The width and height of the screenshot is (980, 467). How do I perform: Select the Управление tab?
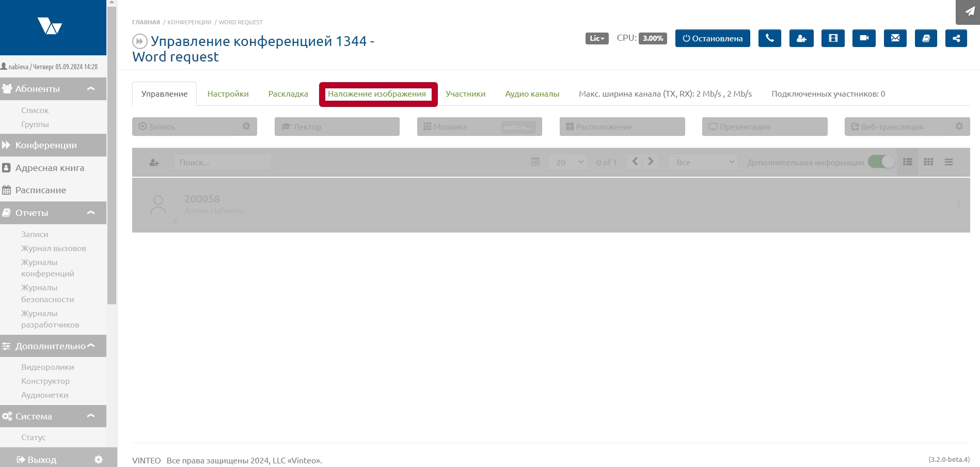click(164, 94)
